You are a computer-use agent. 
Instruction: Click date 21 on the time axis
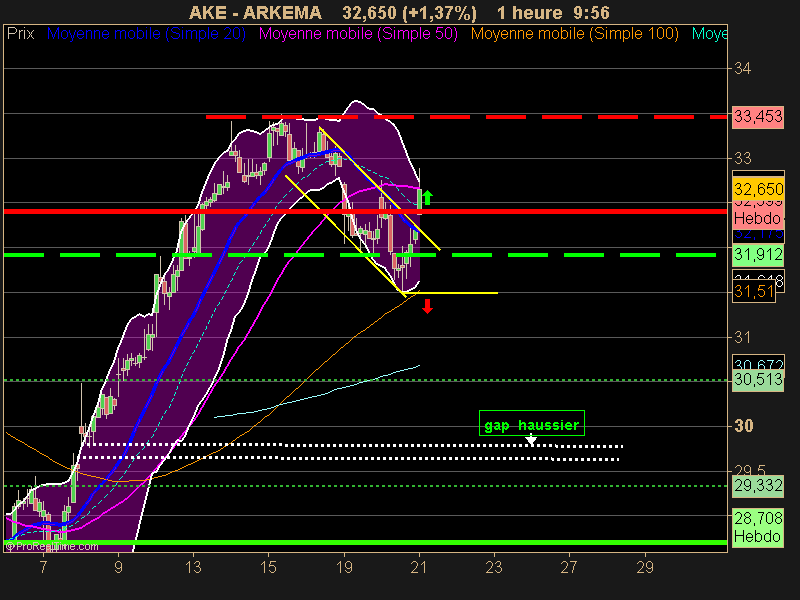click(419, 567)
